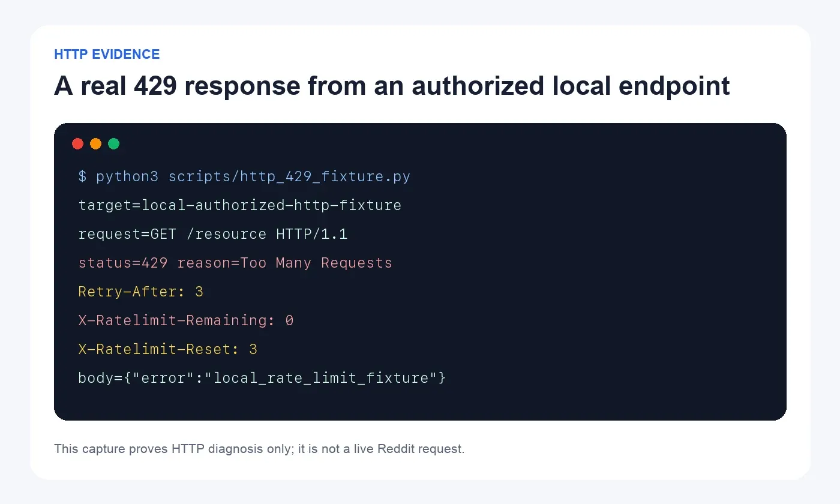Click the request=GET /resource HTTP/1.1 line
This screenshot has height=504, width=840.
point(213,234)
